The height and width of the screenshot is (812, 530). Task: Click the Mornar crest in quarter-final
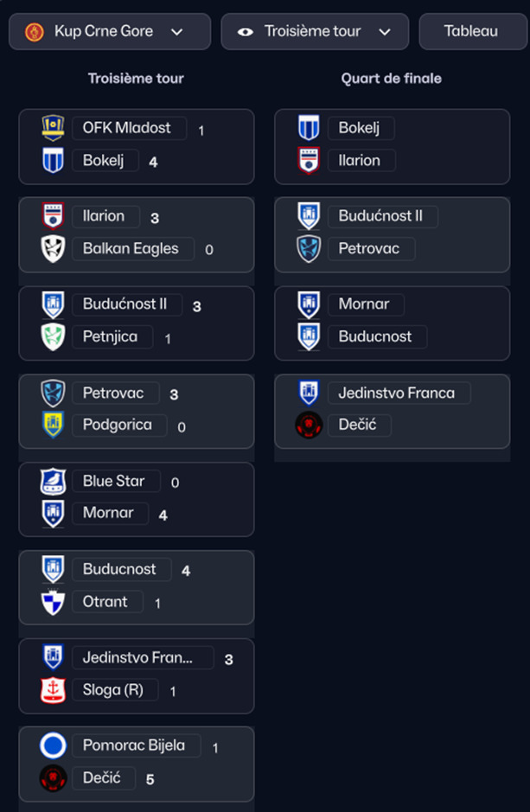coord(309,304)
